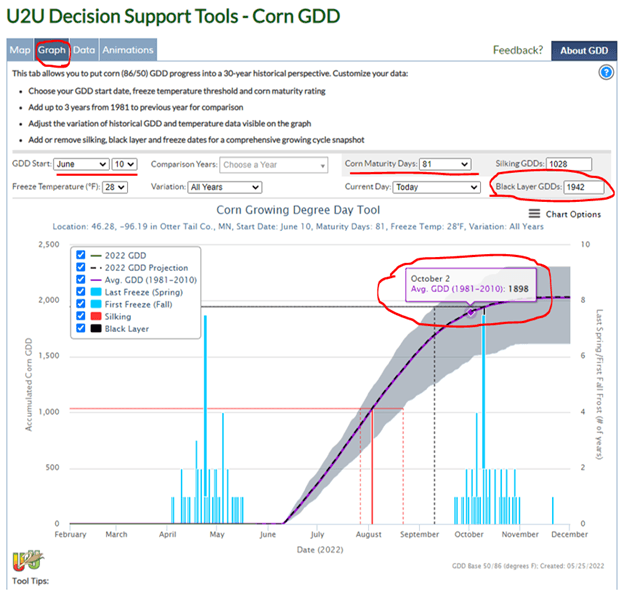Switch to the Map tab
The image size is (624, 594).
(20, 50)
